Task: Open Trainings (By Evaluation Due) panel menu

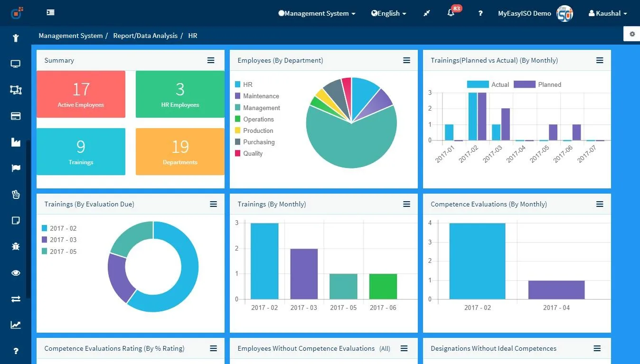Action: [213, 204]
